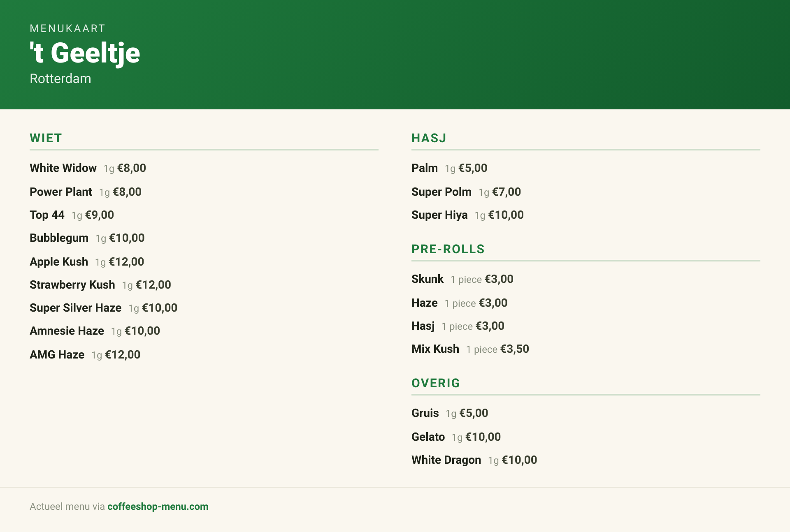
Task: Click the Palm hasj item
Action: [x=425, y=168]
